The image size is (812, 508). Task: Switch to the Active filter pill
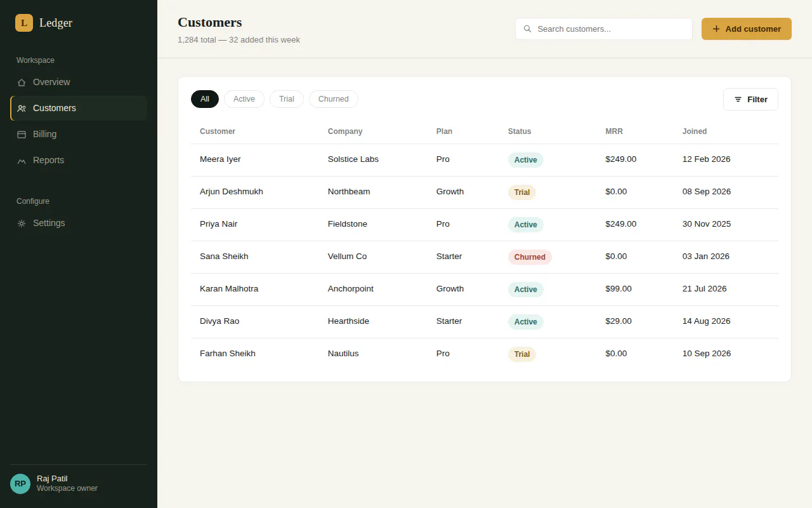244,99
